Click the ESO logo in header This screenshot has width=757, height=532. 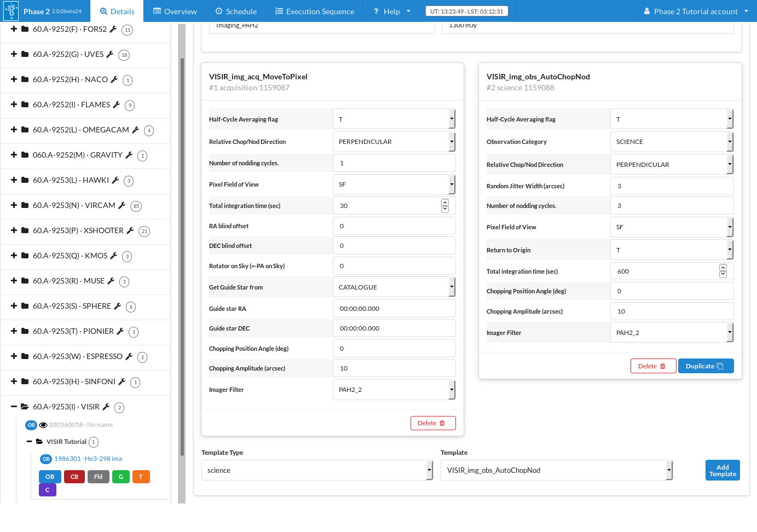(x=11, y=11)
